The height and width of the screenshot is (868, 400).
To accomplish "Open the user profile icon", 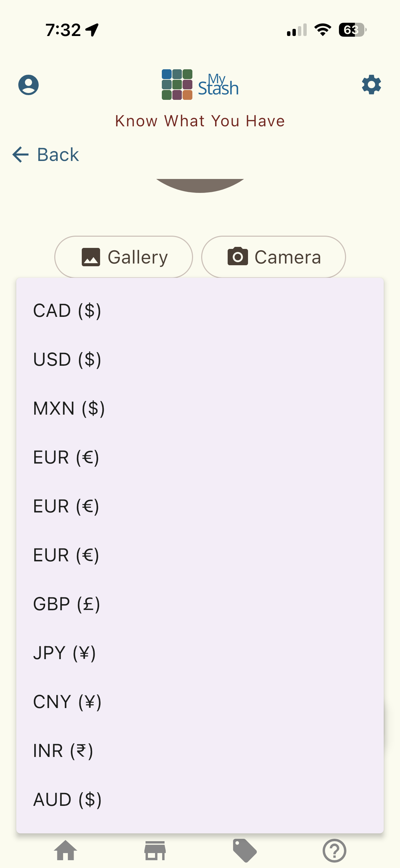I will click(28, 85).
